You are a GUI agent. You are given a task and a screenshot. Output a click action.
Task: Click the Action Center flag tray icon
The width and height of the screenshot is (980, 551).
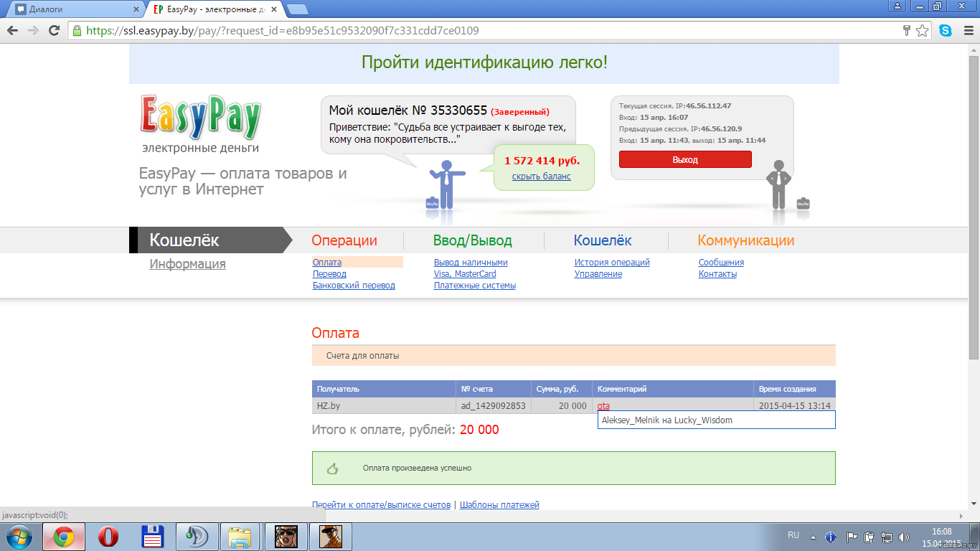coord(852,537)
